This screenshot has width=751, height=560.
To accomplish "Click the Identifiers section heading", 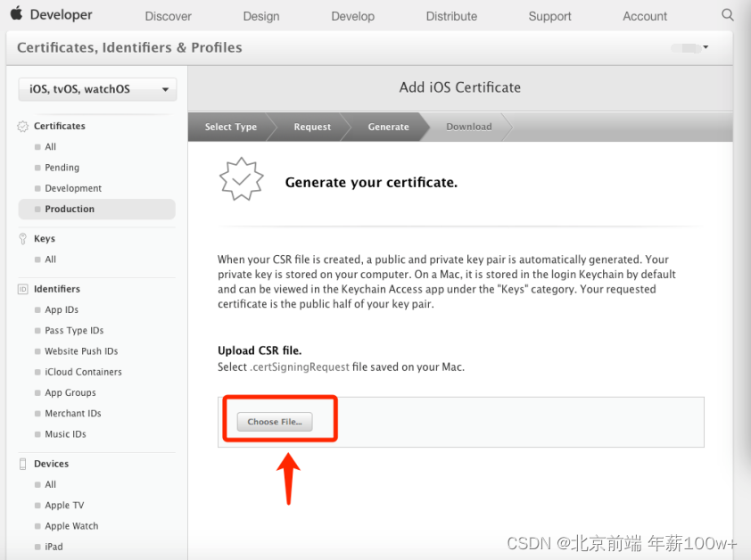I will tap(57, 289).
